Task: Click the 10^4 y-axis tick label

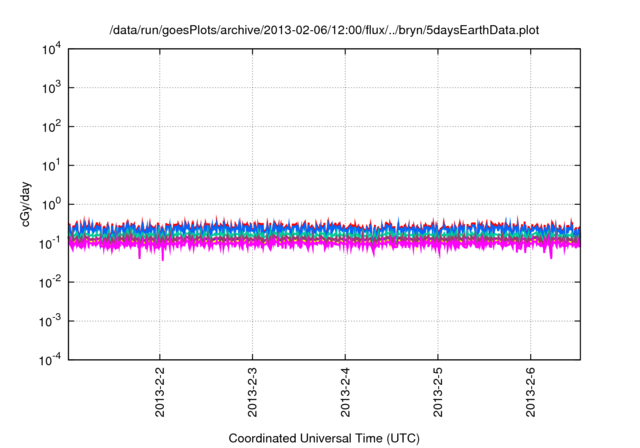Action: coord(51,49)
